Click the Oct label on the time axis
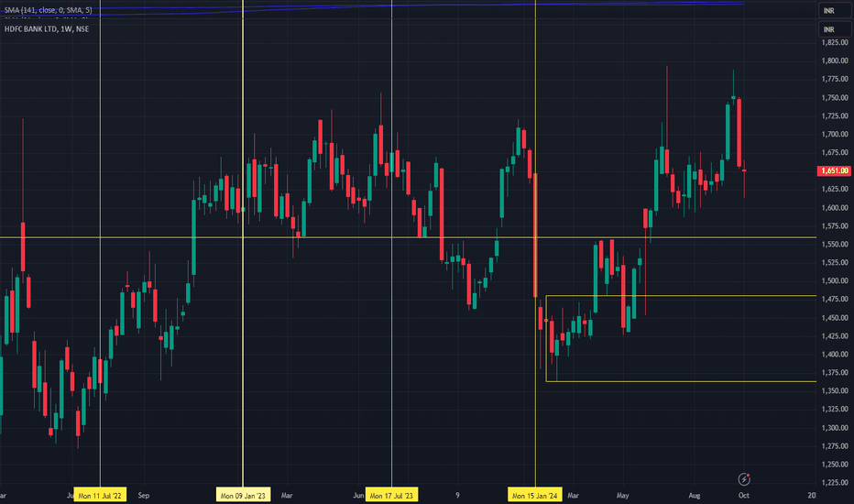This screenshot has width=854, height=504. 743,495
